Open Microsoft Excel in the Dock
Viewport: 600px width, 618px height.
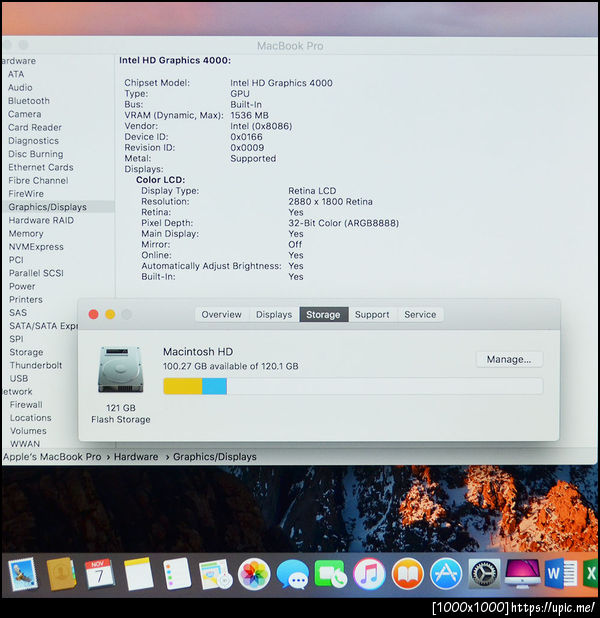click(x=591, y=574)
